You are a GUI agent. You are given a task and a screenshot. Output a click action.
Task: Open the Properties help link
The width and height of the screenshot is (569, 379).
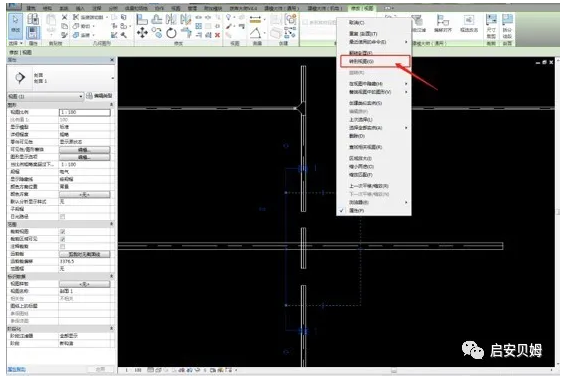pos(17,369)
